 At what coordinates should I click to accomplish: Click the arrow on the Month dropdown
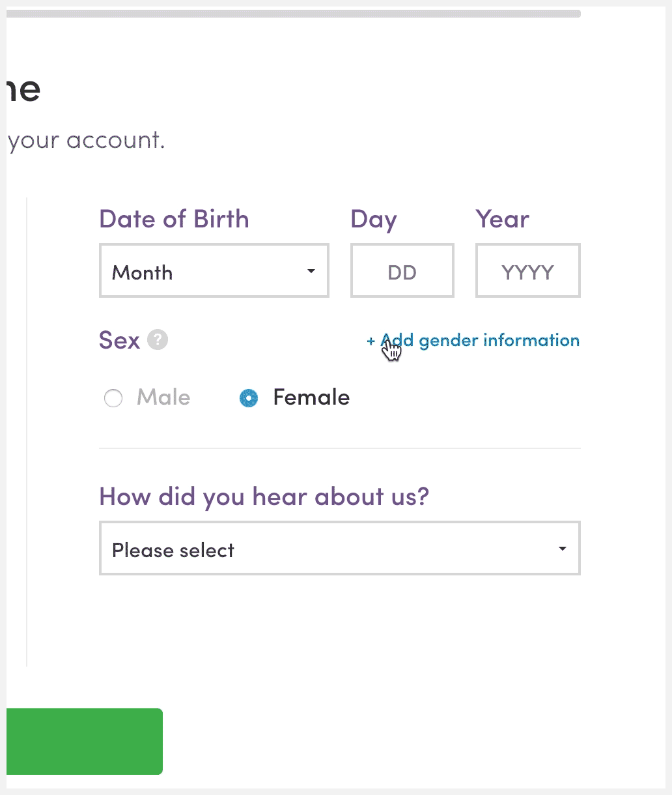pos(311,271)
